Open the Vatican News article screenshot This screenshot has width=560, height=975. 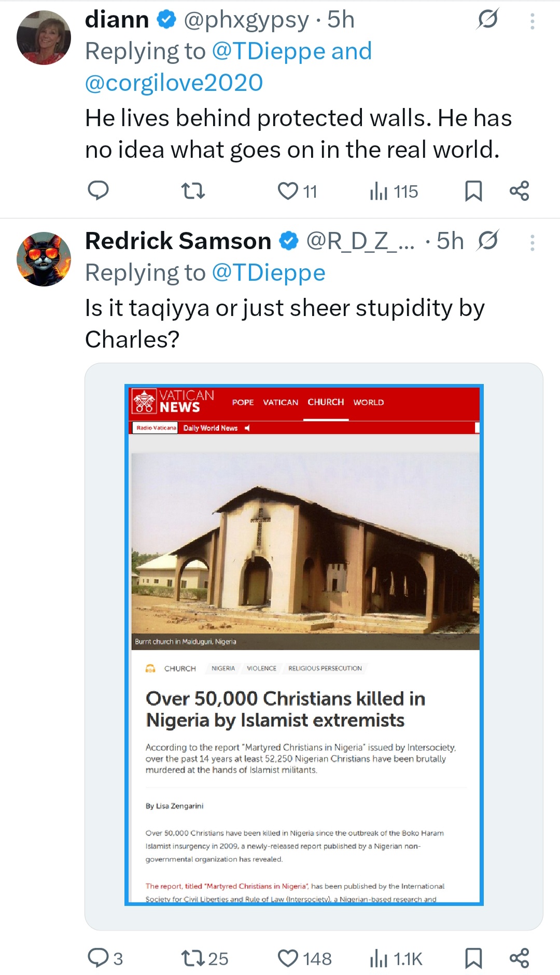tap(304, 644)
